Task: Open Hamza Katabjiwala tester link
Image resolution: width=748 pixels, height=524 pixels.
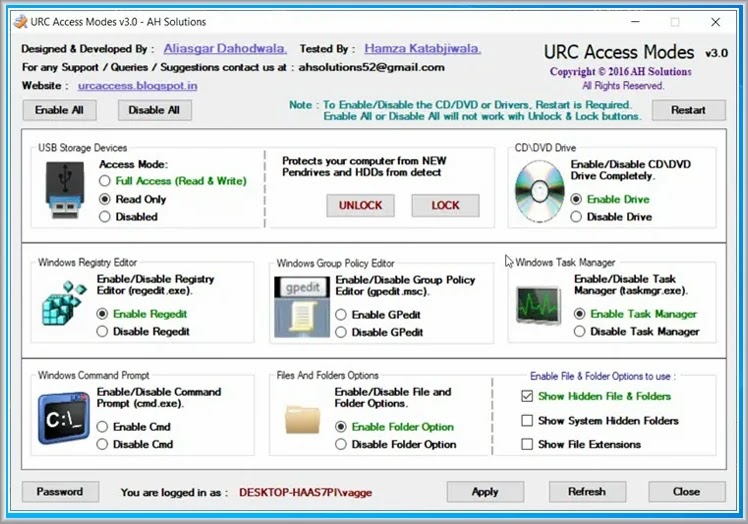Action: [423, 48]
